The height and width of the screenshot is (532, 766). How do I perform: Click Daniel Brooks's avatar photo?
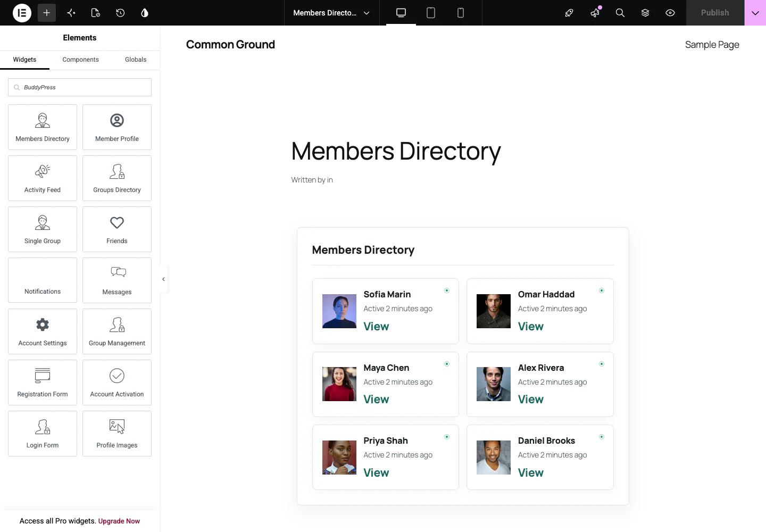(x=494, y=458)
